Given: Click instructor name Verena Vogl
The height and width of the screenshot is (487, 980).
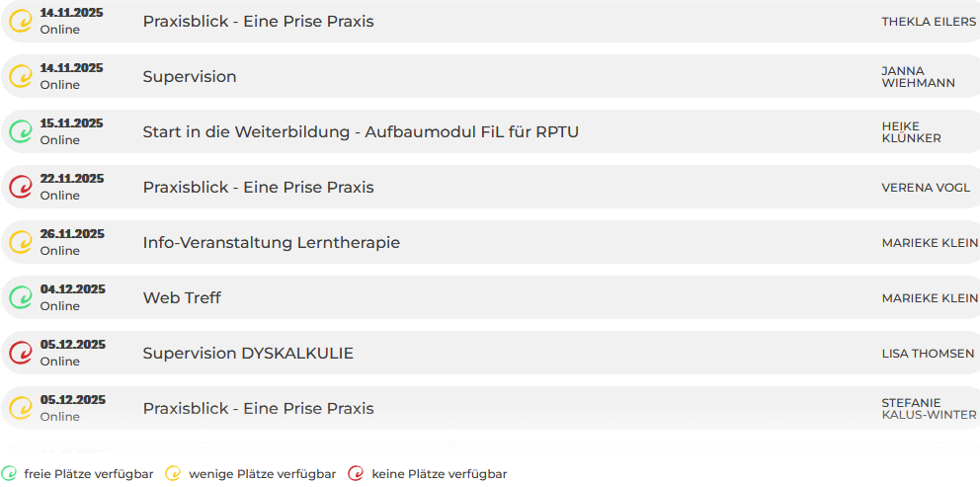Looking at the screenshot, I should coord(925,187).
